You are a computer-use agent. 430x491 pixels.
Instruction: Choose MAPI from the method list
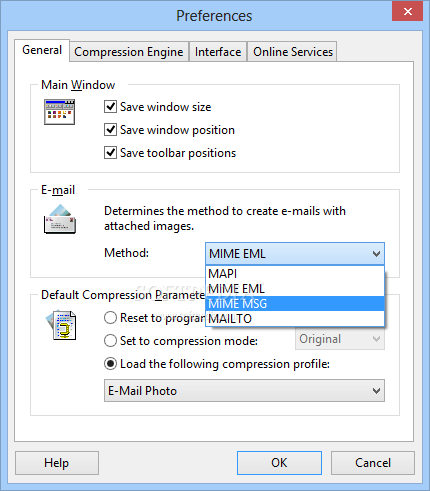coord(295,274)
